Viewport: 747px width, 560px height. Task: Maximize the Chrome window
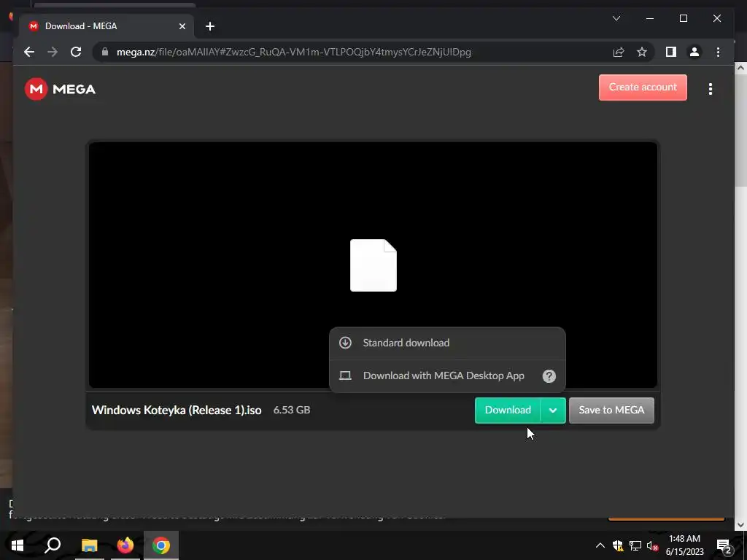tap(683, 18)
